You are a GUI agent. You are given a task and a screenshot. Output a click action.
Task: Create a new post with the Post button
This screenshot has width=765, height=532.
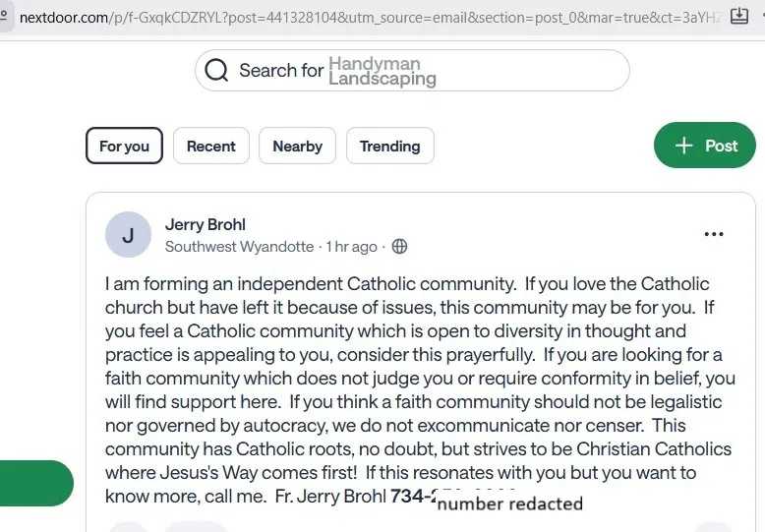(705, 146)
